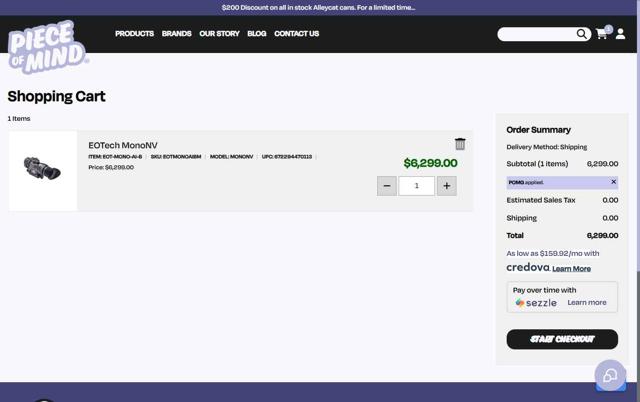Go to Contact Us page
The width and height of the screenshot is (640, 402).
pos(297,34)
